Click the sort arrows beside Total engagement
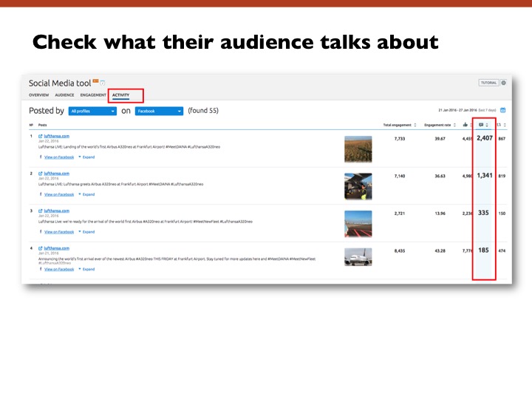Image resolution: width=532 pixels, height=399 pixels. tap(415, 125)
